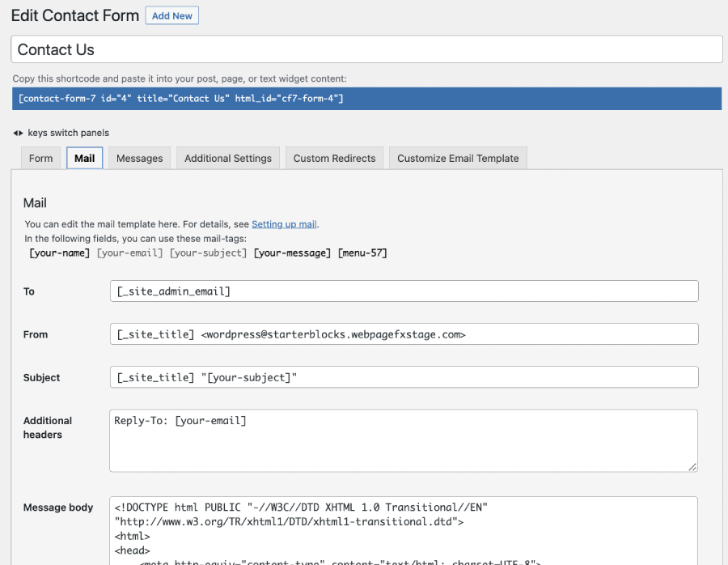
Task: Go to the Custom Redirects tab
Action: click(334, 158)
